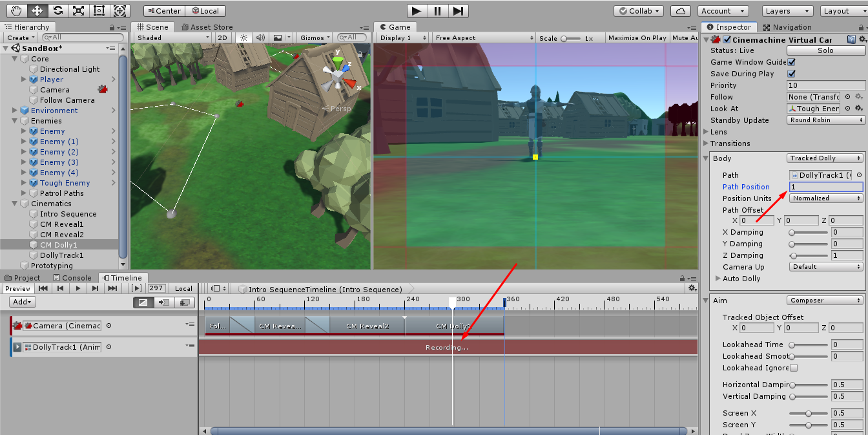The width and height of the screenshot is (868, 435).
Task: Select the Rect transform tool
Action: coord(98,10)
